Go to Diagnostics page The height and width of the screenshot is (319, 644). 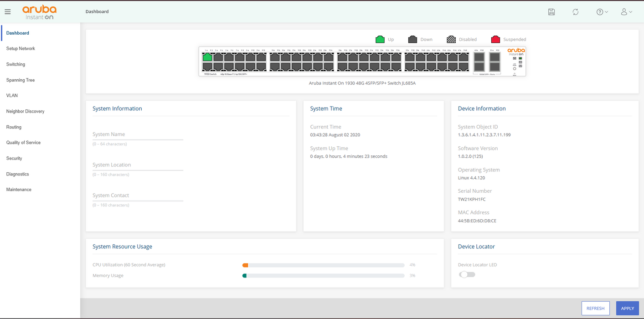pos(17,174)
